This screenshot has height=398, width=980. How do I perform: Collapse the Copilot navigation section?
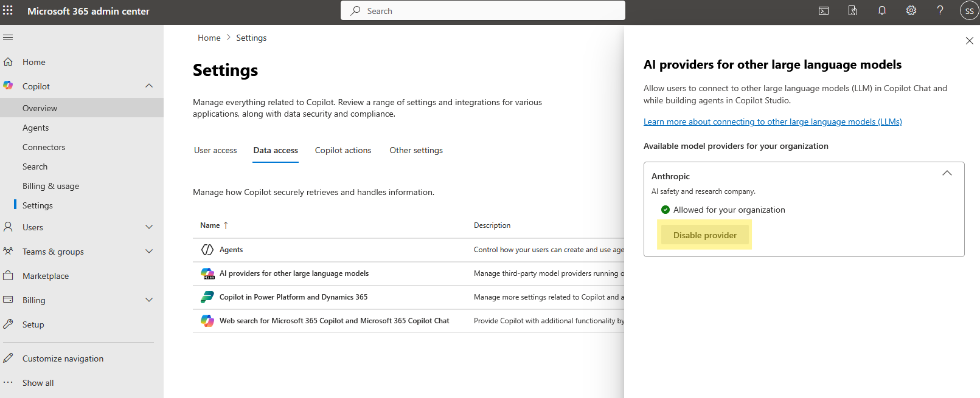[x=149, y=86]
